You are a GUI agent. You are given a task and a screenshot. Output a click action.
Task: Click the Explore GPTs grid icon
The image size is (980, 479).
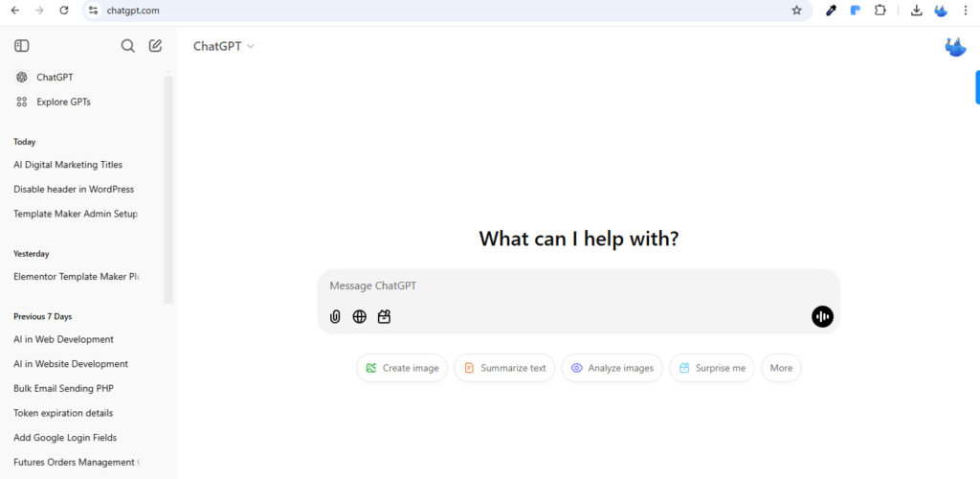22,102
